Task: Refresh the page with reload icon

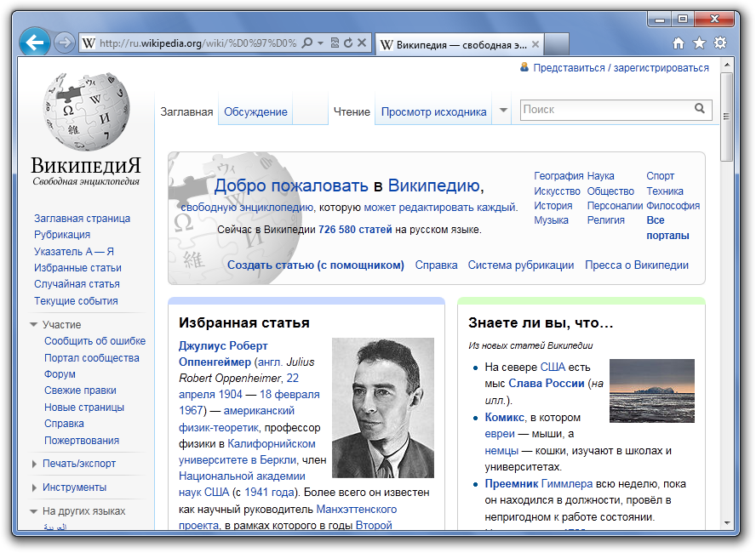Action: coord(347,43)
